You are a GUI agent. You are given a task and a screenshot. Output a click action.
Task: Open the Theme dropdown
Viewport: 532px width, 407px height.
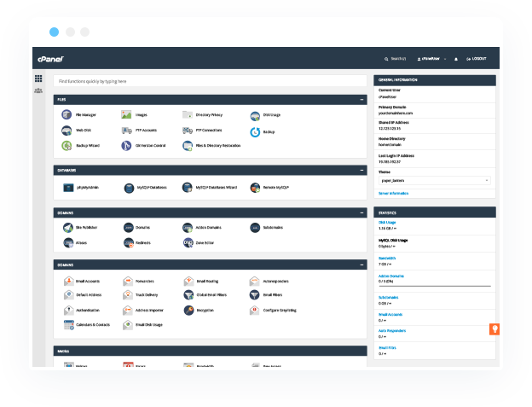click(435, 181)
